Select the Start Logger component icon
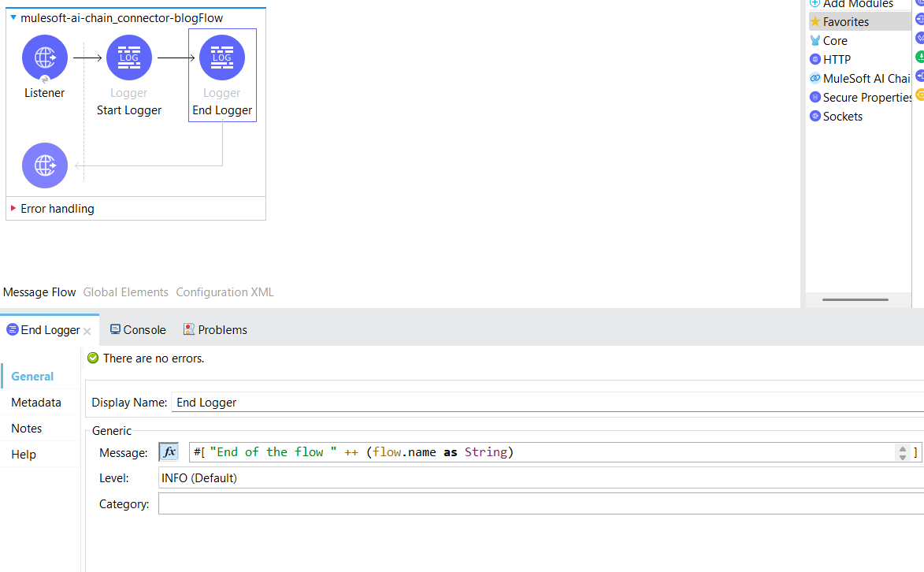This screenshot has height=572, width=924. tap(129, 58)
